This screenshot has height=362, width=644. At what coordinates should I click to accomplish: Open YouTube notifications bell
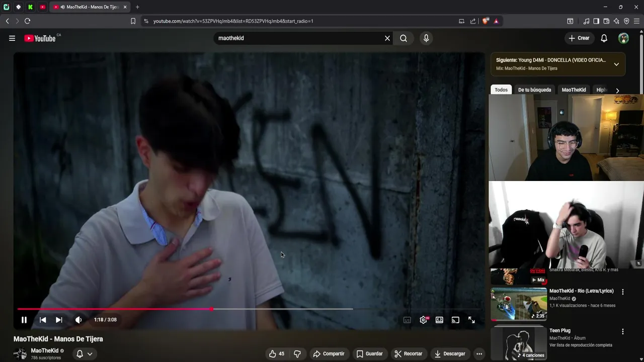pos(604,38)
